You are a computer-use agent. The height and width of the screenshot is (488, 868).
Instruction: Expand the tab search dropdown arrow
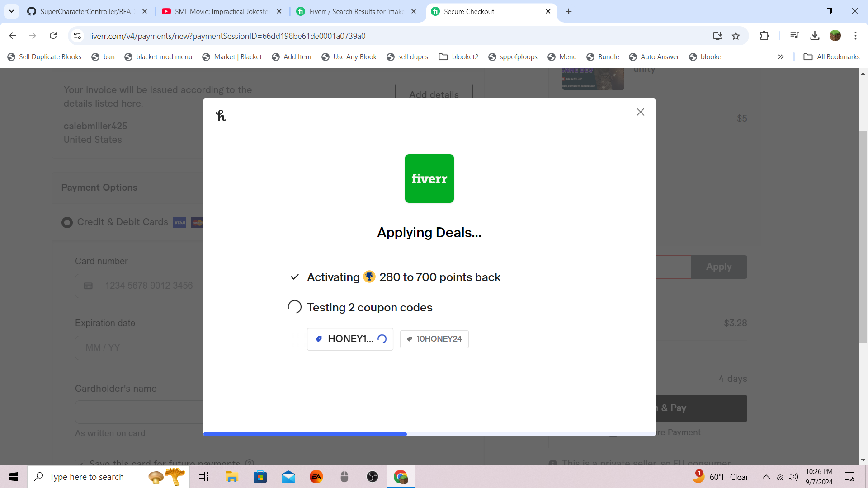click(11, 11)
